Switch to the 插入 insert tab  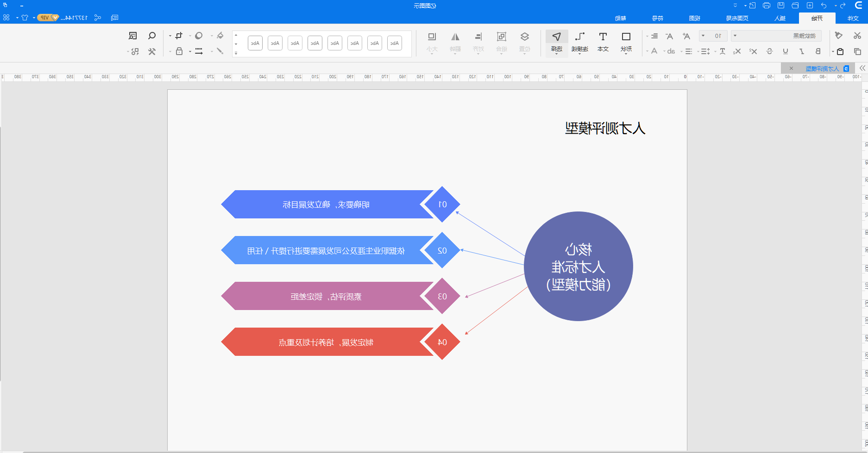(780, 18)
